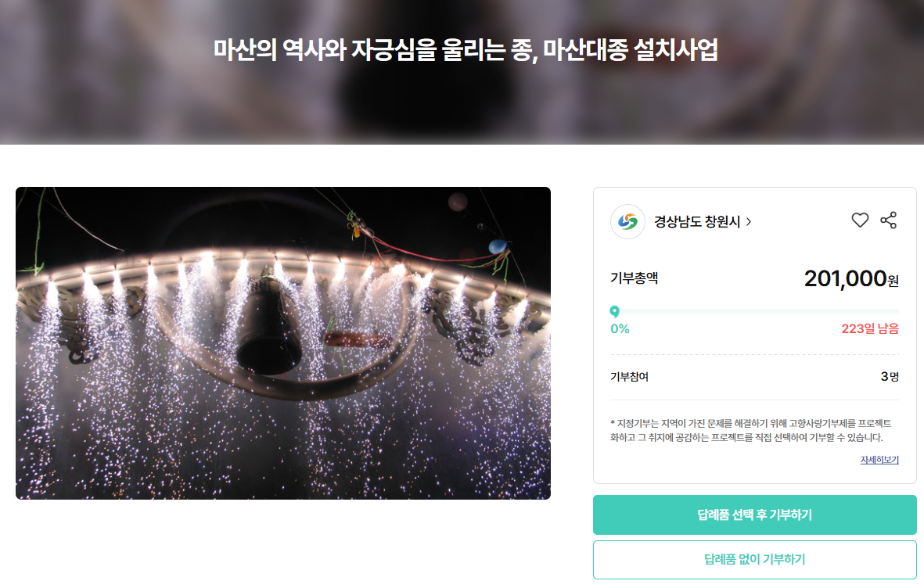Image resolution: width=924 pixels, height=588 pixels.
Task: Click the Changwon city round logo
Action: pos(627,221)
